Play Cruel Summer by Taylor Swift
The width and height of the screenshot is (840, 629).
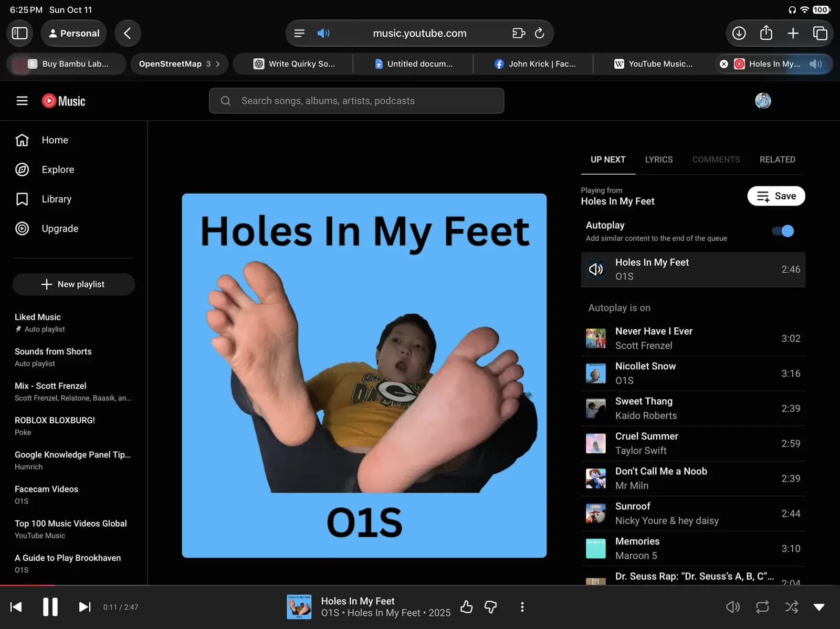pos(693,443)
